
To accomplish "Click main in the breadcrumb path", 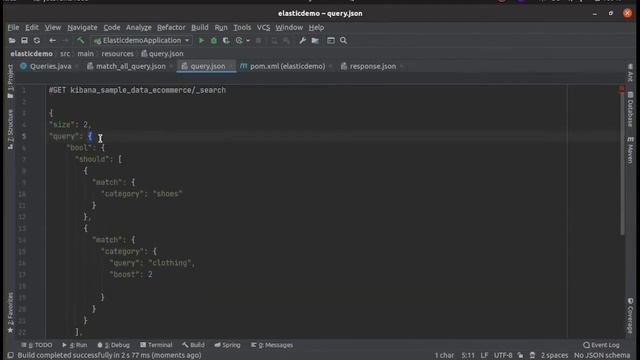I will (x=85, y=53).
